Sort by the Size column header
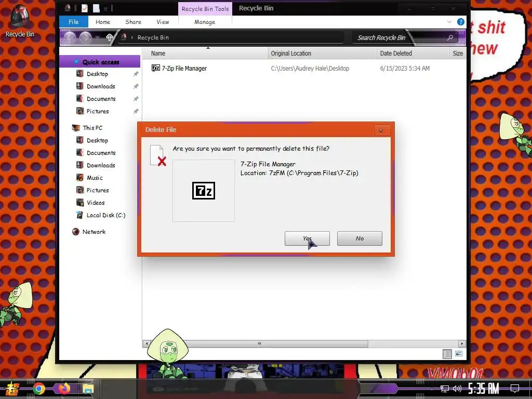 pos(458,54)
